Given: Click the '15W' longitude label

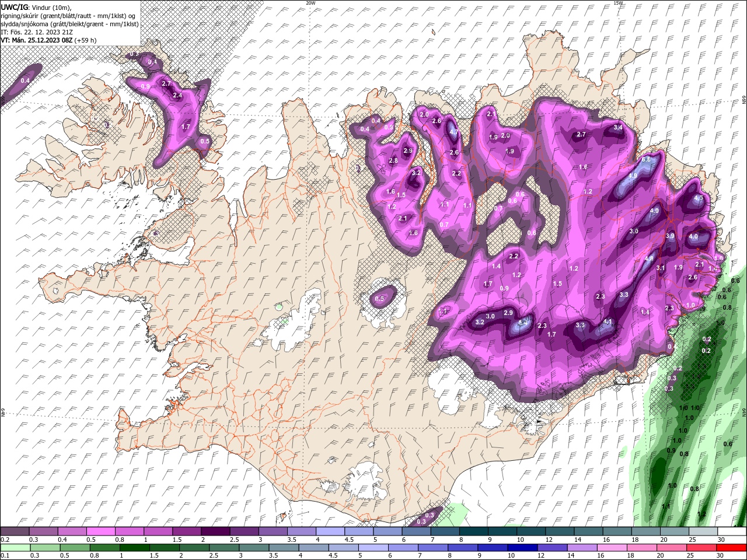Looking at the screenshot, I should [618, 3].
